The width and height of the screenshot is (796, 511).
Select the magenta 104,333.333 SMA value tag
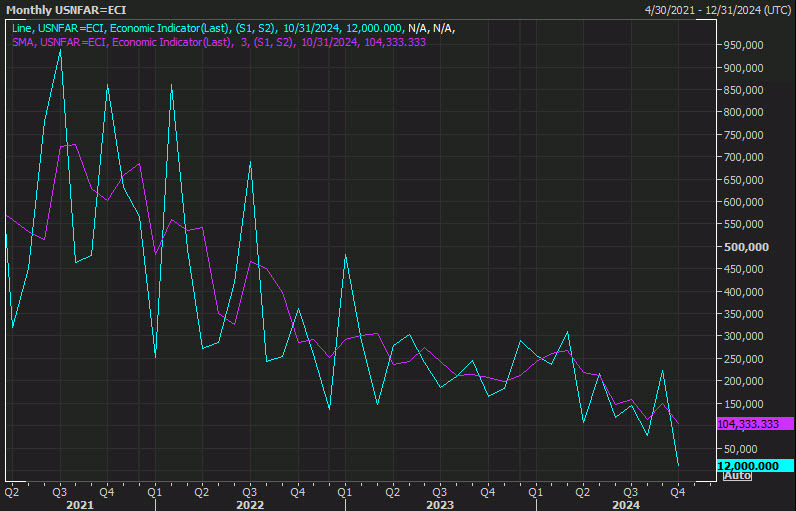(x=755, y=424)
